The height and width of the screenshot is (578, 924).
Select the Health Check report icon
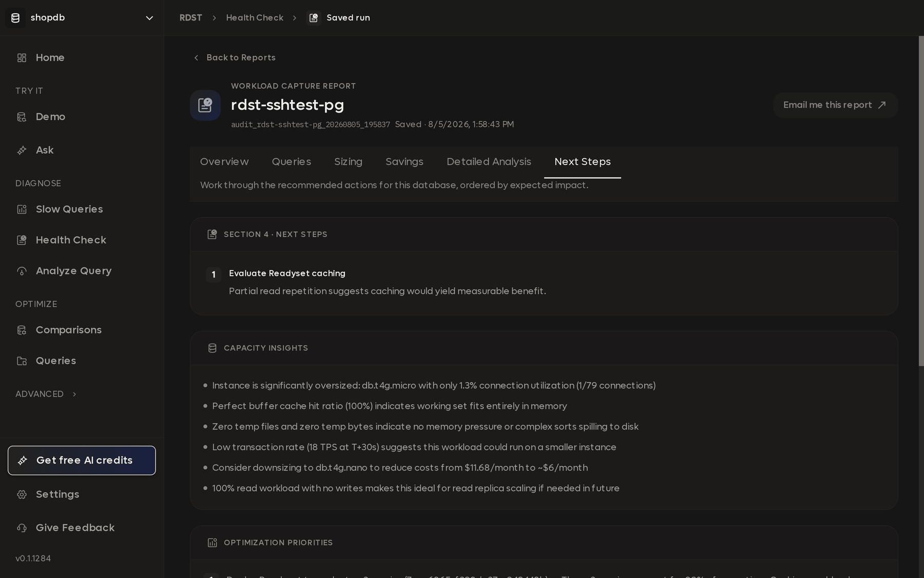pos(22,240)
